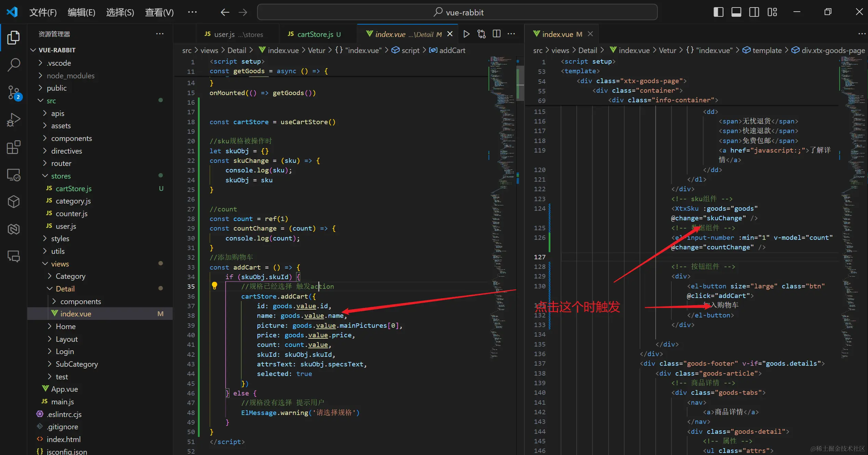Screen dimensions: 868x455
Task: Expand the Category folder under views
Action: [70, 276]
